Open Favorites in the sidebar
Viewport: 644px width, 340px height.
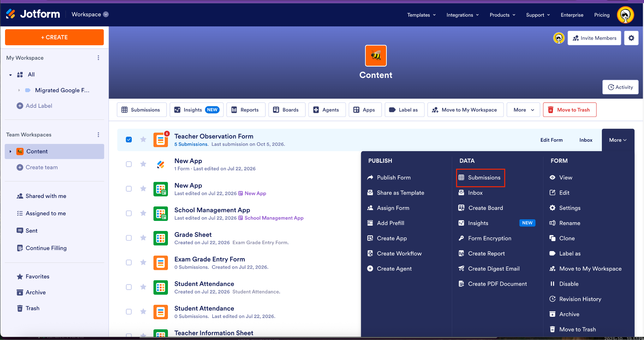pyautogui.click(x=33, y=277)
